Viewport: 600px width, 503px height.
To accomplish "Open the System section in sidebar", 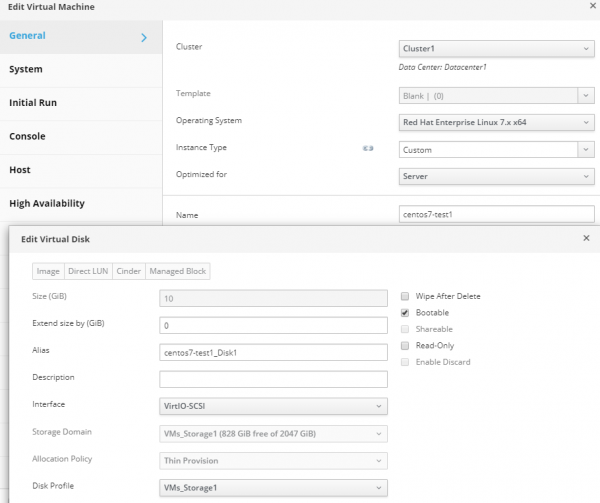I will click(x=26, y=69).
